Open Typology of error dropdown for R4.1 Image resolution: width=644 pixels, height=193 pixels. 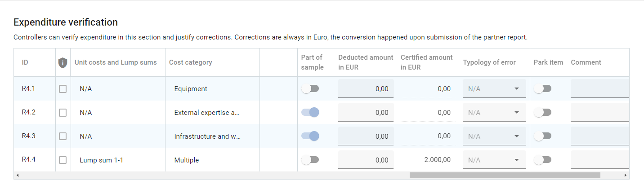pos(494,89)
